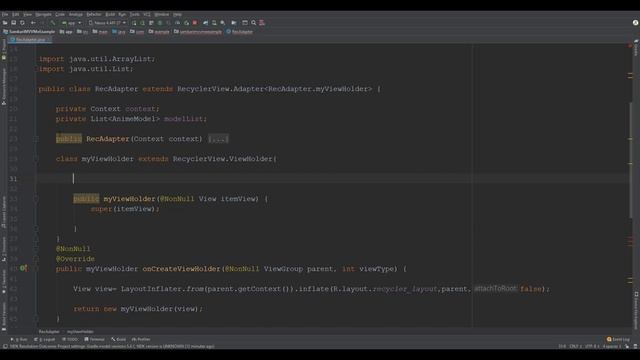
Task: Open the VCS menu
Action: (147, 14)
